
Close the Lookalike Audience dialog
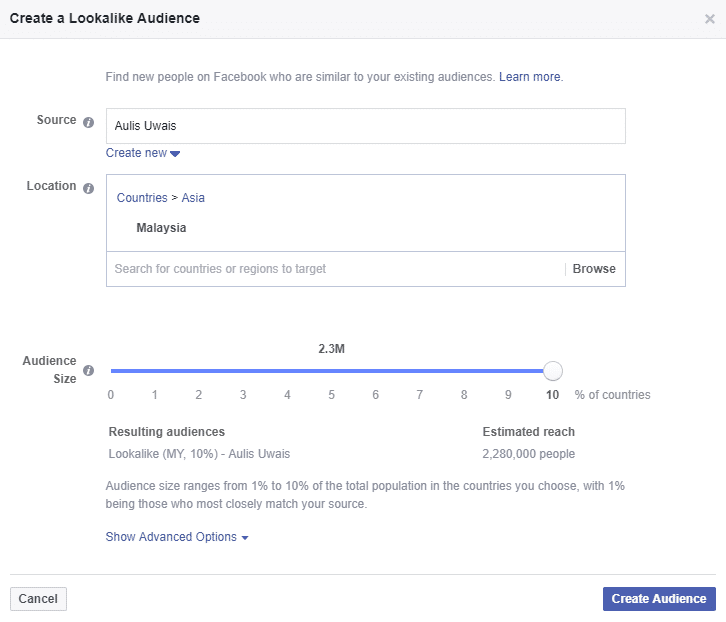point(709,19)
